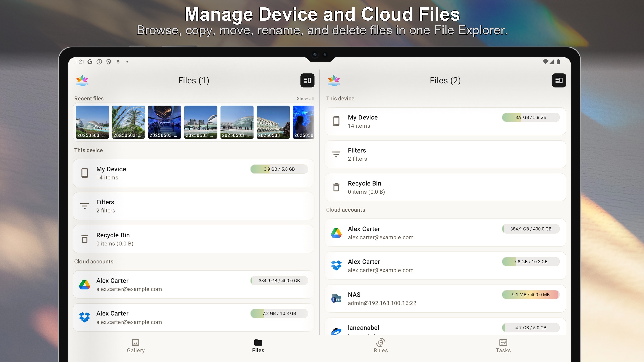Tap the Dropbox icon in Files (1) pane

[x=85, y=318]
